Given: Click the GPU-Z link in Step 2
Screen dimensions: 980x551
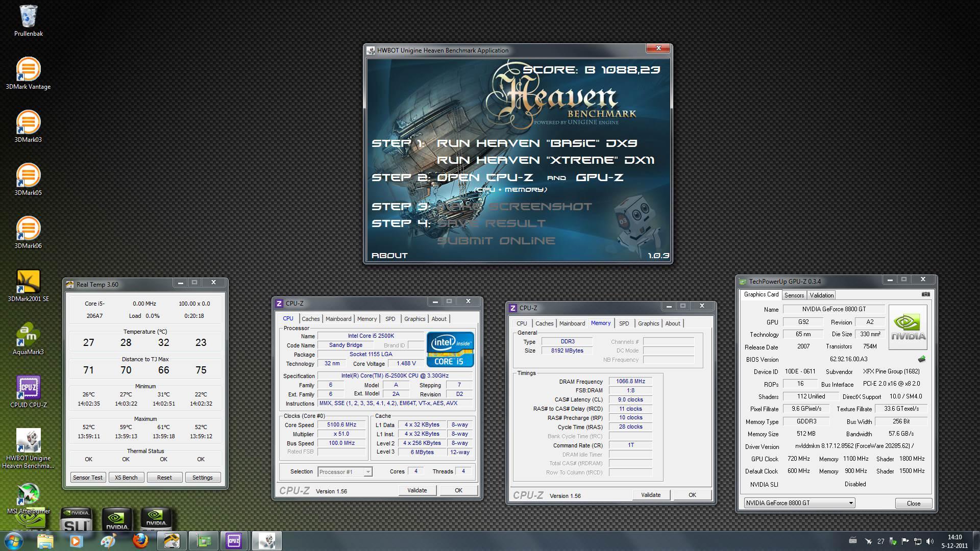Looking at the screenshot, I should click(600, 178).
